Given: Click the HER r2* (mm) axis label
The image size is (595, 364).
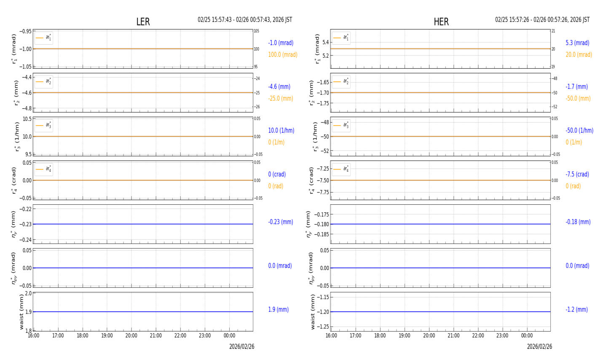Looking at the screenshot, I should [x=312, y=93].
